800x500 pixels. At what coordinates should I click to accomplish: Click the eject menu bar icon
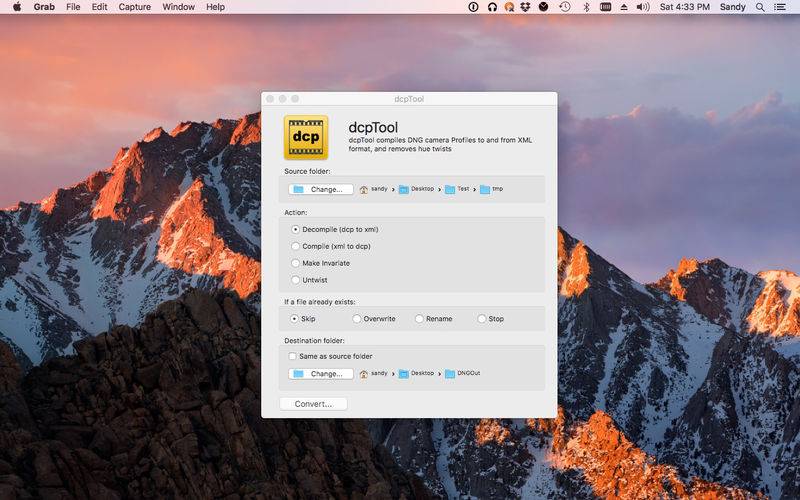pyautogui.click(x=623, y=7)
